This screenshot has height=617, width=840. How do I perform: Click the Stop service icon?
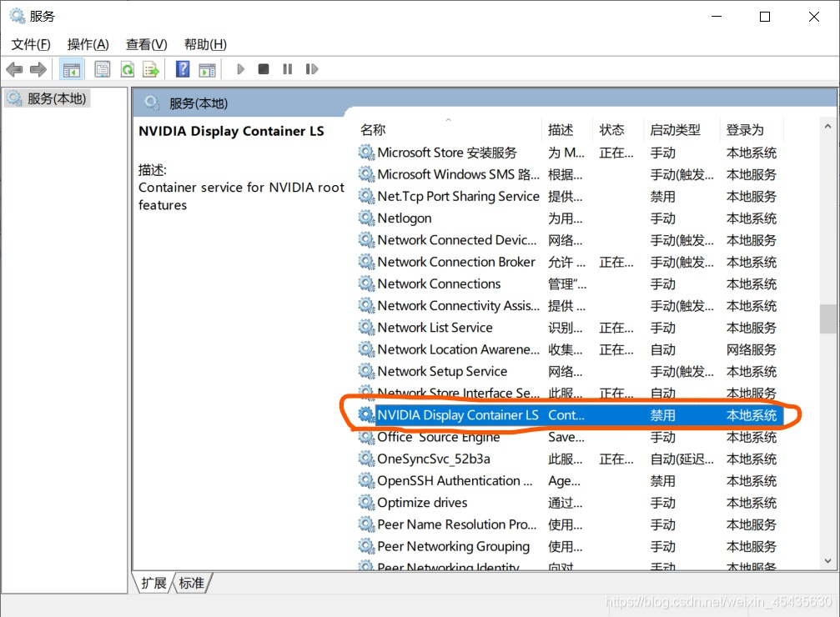tap(264, 69)
